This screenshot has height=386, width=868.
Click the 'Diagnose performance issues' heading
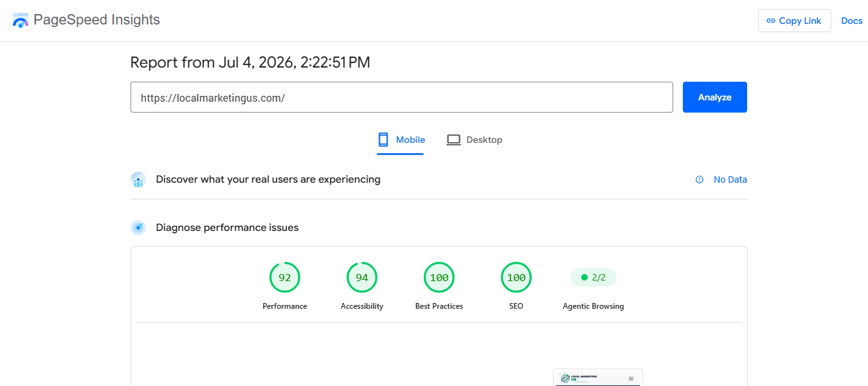point(227,228)
